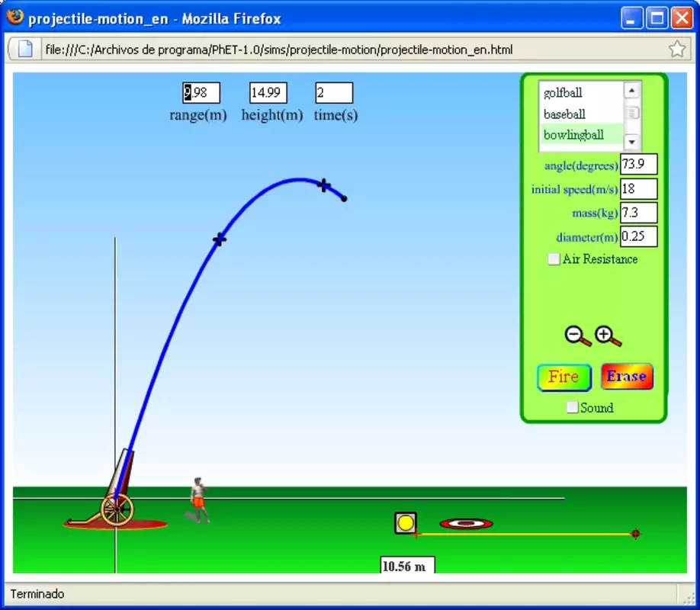
Task: Click the 'height(m)' label
Action: [x=272, y=115]
